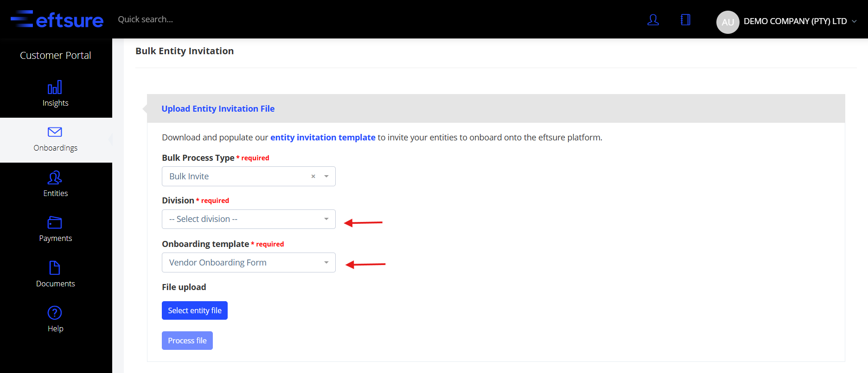Viewport: 868px width, 373px height.
Task: Clear the Bulk Invite selection
Action: [x=313, y=177]
